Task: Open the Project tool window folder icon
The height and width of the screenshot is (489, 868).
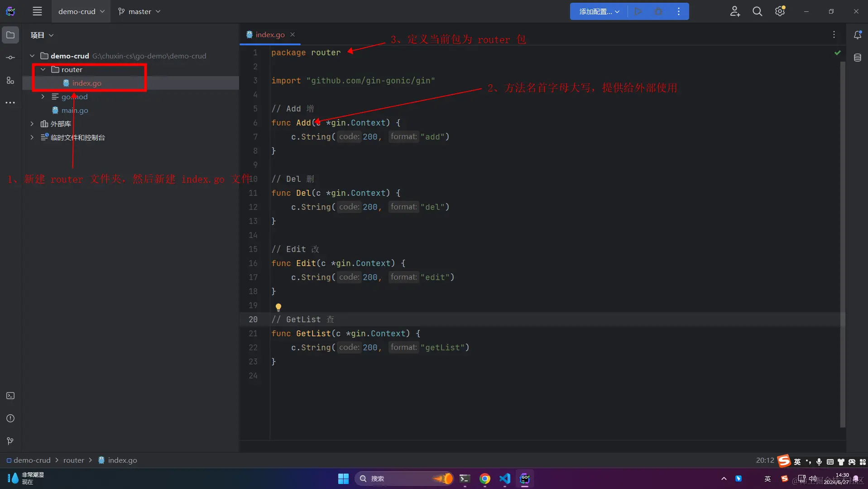Action: 10,35
